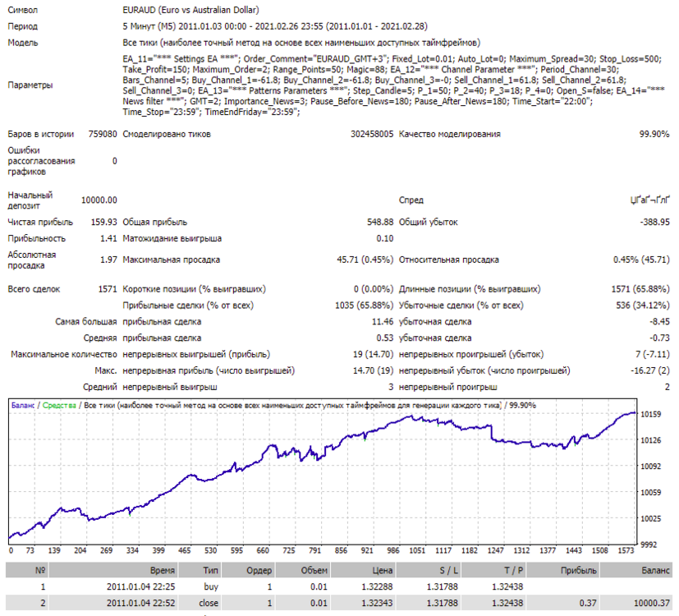This screenshot has height=616, width=679.
Task: Click profit factor value 1.41
Action: (108, 239)
